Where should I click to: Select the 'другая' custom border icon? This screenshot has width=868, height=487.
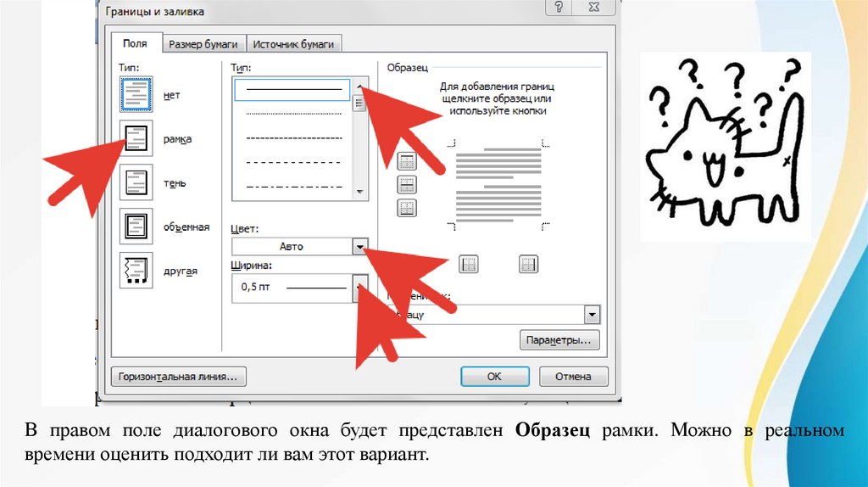[136, 271]
